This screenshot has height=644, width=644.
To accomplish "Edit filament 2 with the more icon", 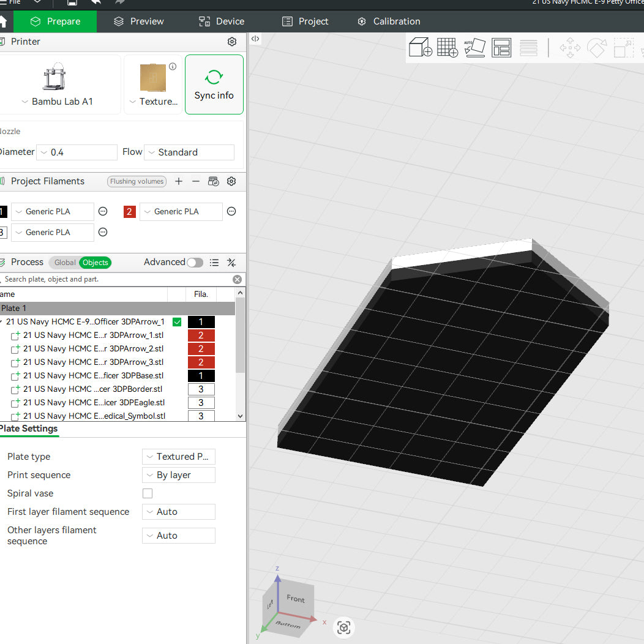I will (231, 211).
